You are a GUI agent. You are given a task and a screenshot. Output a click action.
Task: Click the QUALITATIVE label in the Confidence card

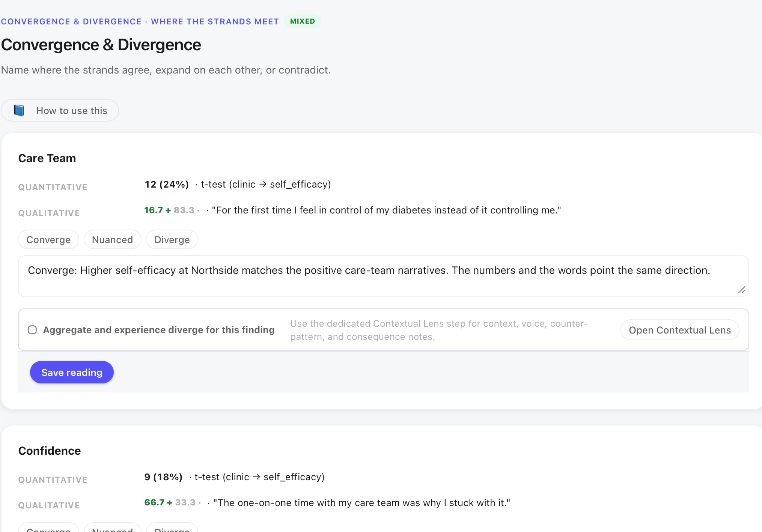pos(49,505)
